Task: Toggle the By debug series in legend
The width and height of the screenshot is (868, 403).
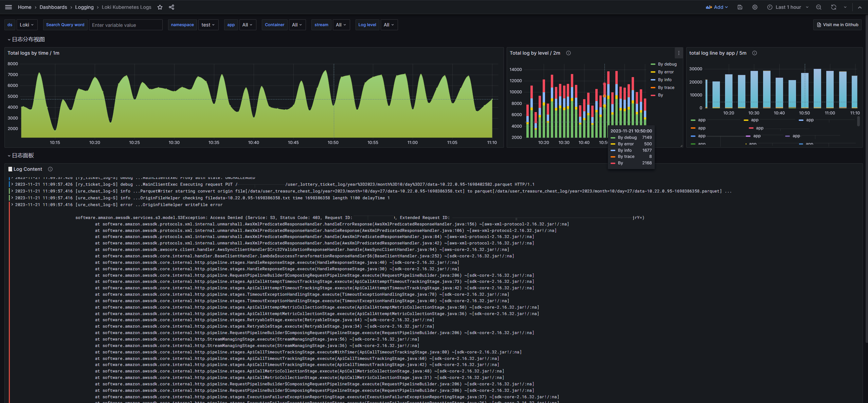Action: click(667, 64)
